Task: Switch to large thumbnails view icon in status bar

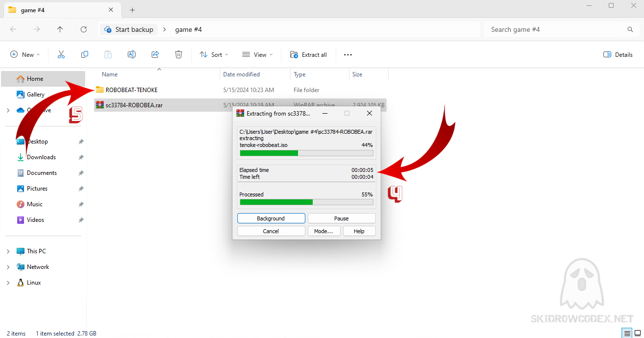Action: click(x=638, y=333)
